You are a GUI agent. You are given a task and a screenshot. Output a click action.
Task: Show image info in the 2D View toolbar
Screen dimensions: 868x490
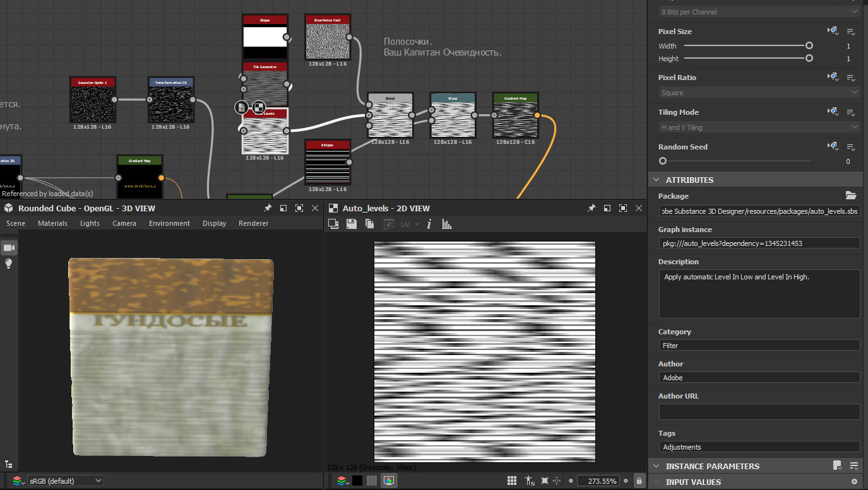[x=429, y=224]
